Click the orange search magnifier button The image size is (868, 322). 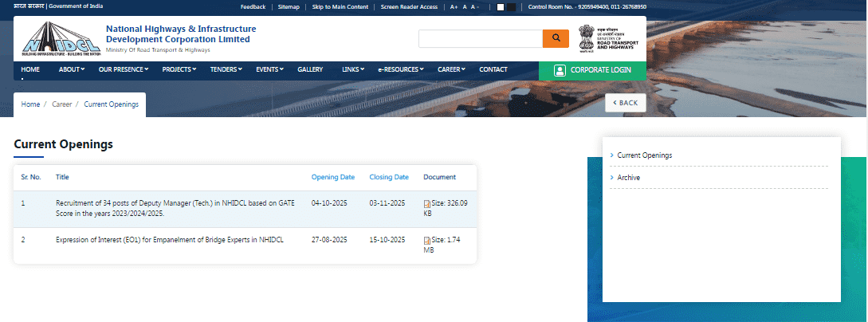[555, 39]
